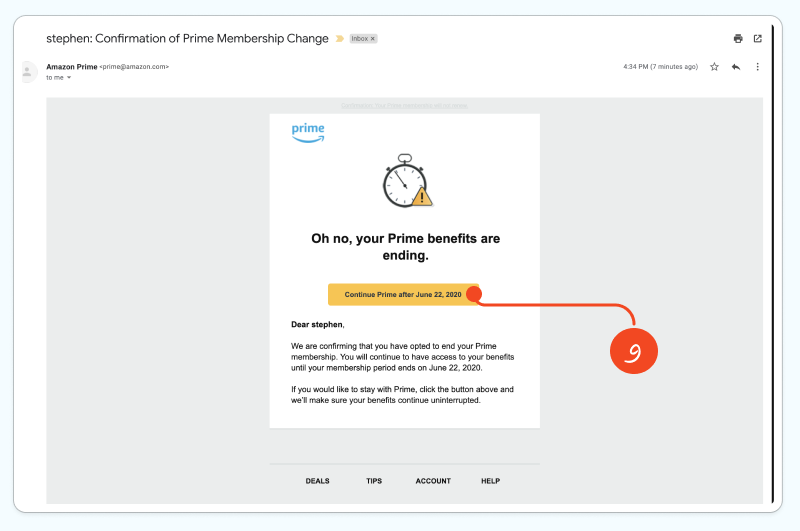This screenshot has height=531, width=800.
Task: Star the Amazon Prime email
Action: point(714,67)
